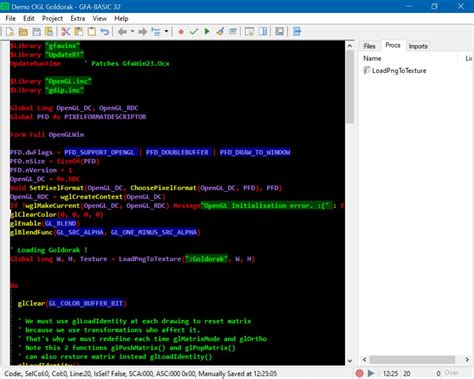Click the yellow Save As icon
This screenshot has width=474, height=379.
click(x=49, y=32)
